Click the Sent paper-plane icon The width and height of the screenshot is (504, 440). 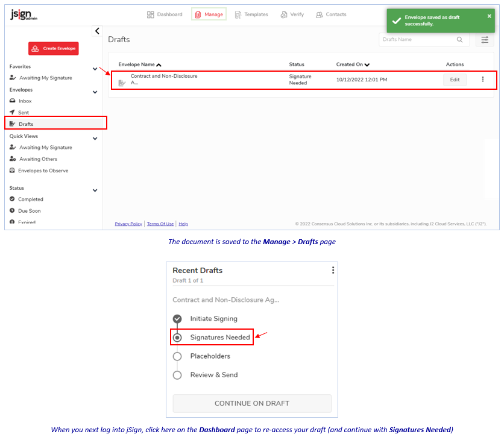[x=12, y=112]
